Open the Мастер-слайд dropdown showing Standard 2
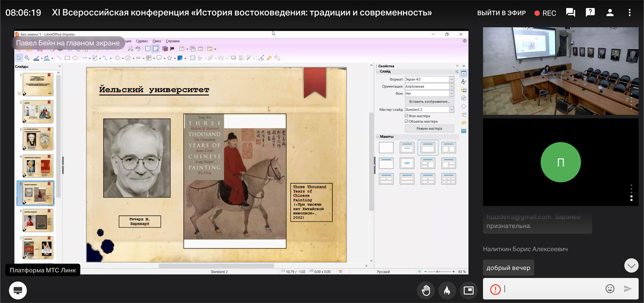 click(429, 109)
